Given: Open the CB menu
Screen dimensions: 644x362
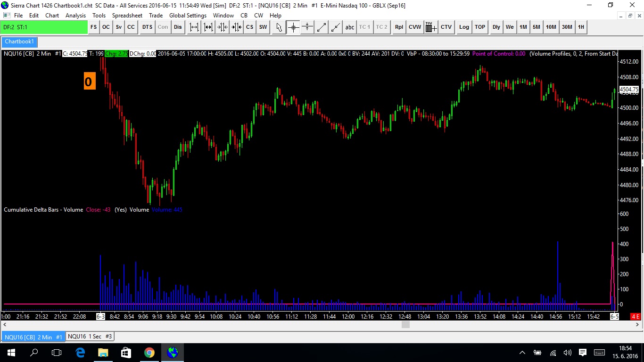Looking at the screenshot, I should pos(244,16).
